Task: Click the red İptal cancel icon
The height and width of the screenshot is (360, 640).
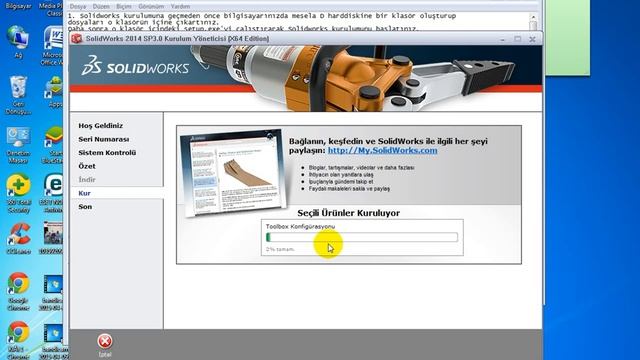Action: pyautogui.click(x=105, y=341)
